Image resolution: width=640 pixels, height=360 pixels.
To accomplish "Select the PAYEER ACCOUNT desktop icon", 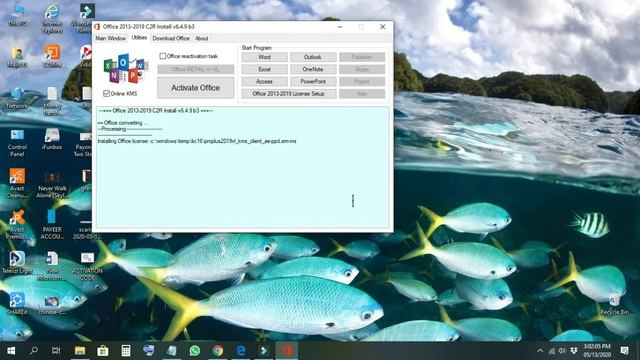I will point(52,224).
